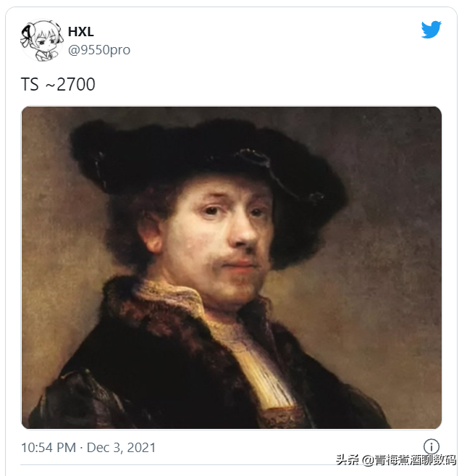Viewport: 467px width, 476px height.
Task: Open the HXL display name
Action: coord(80,32)
